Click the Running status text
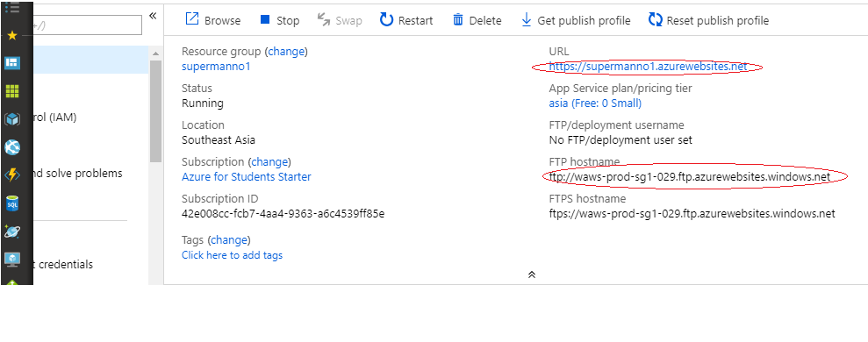This screenshot has height=342, width=868. tap(203, 103)
